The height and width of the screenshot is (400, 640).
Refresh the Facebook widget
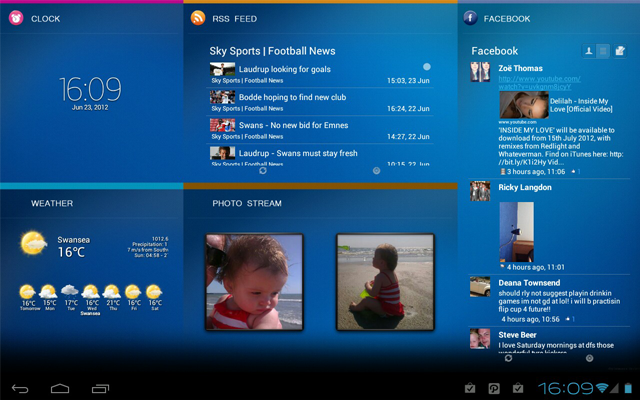click(x=508, y=358)
